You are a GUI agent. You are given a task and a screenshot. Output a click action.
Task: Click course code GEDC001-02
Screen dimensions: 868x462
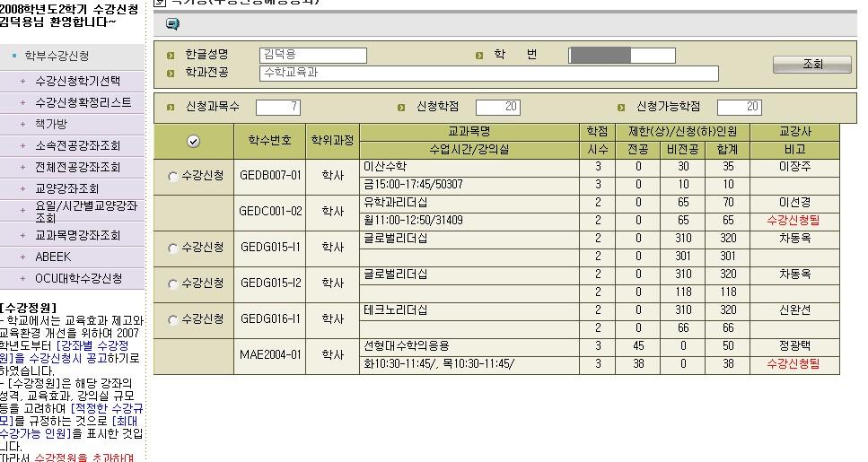[x=270, y=212]
